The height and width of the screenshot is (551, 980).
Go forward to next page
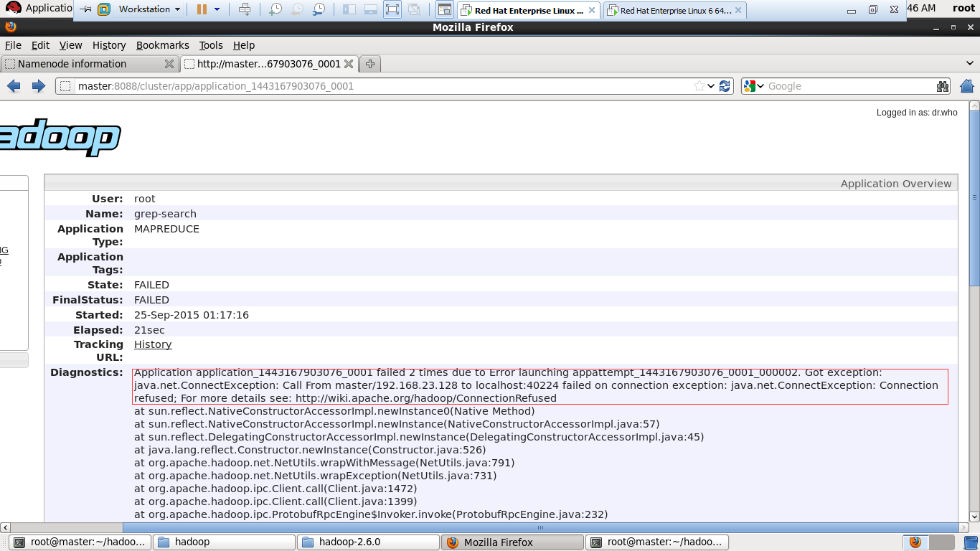point(39,86)
